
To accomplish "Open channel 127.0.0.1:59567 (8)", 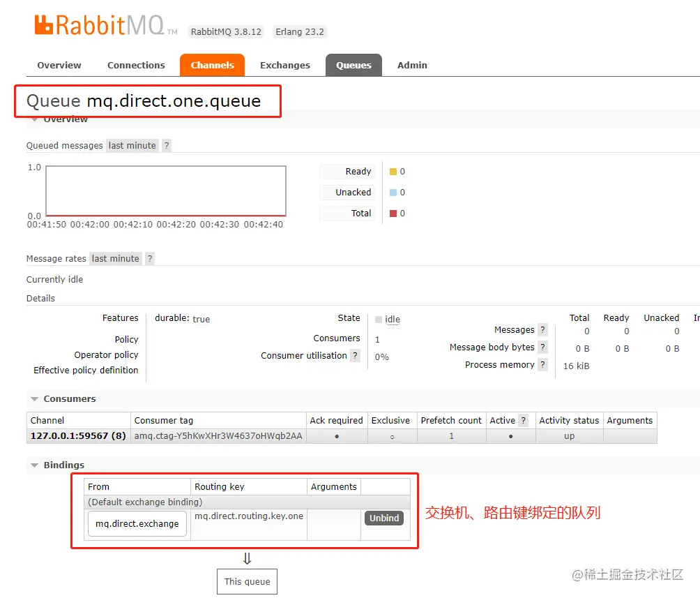I will click(x=78, y=435).
